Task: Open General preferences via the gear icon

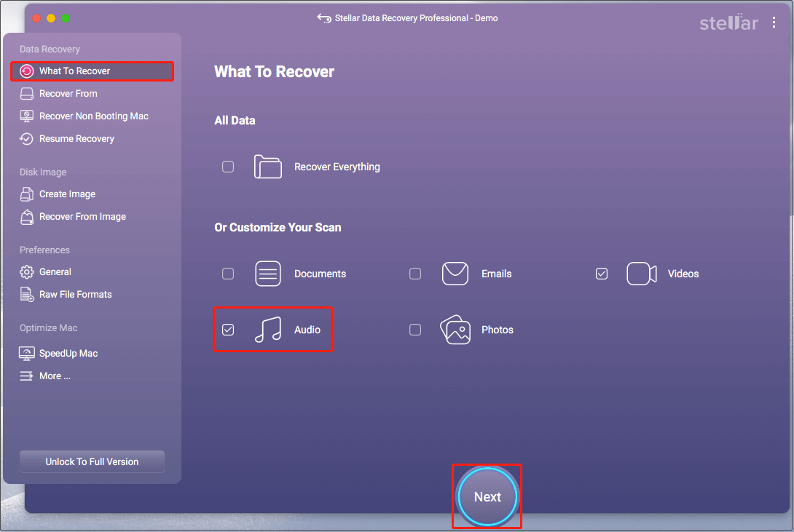Action: tap(25, 271)
